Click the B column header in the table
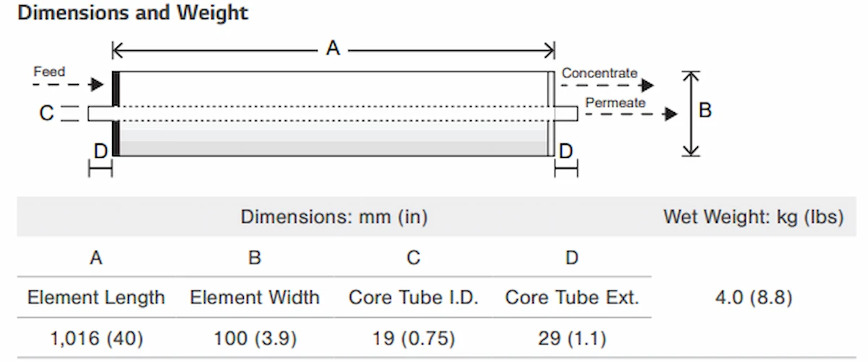Image resolution: width=868 pixels, height=362 pixels. (x=255, y=257)
